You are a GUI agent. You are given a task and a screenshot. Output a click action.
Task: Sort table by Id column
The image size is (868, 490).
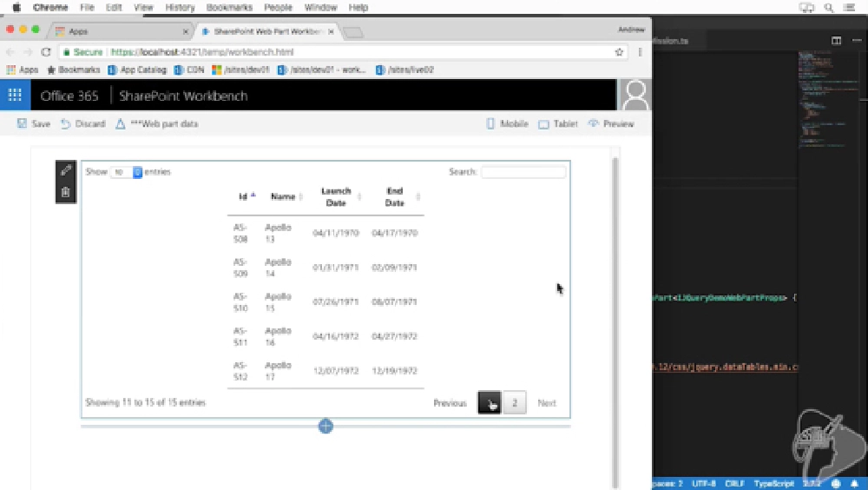247,196
